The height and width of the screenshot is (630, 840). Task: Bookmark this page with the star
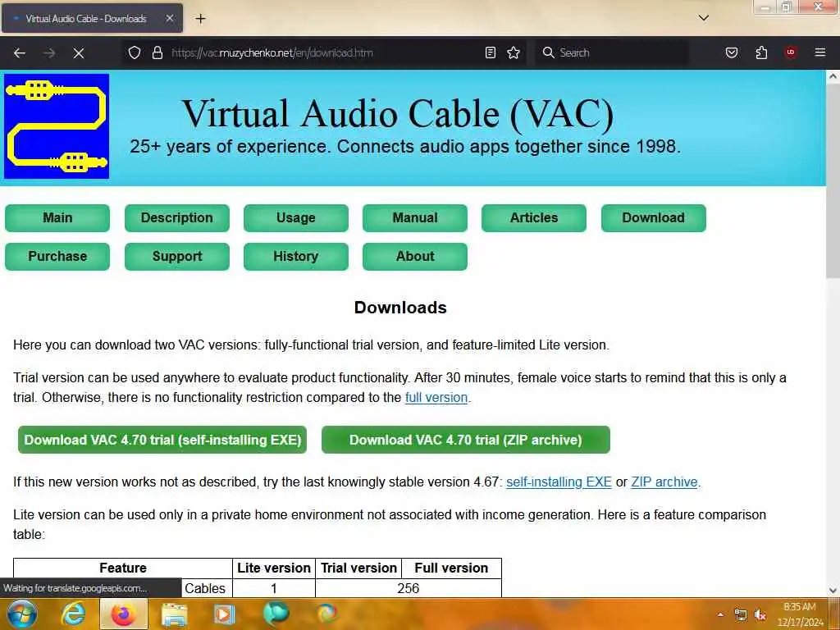(514, 52)
